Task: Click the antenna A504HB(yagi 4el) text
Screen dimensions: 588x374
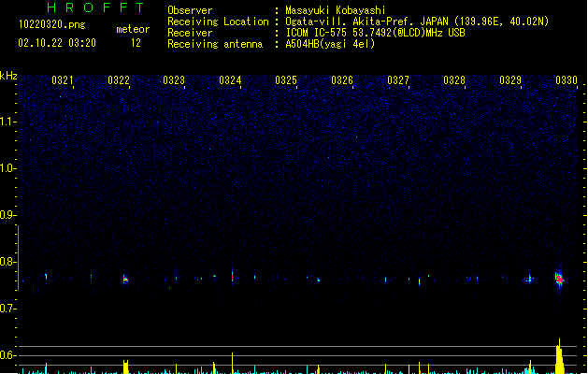Action: pos(330,44)
